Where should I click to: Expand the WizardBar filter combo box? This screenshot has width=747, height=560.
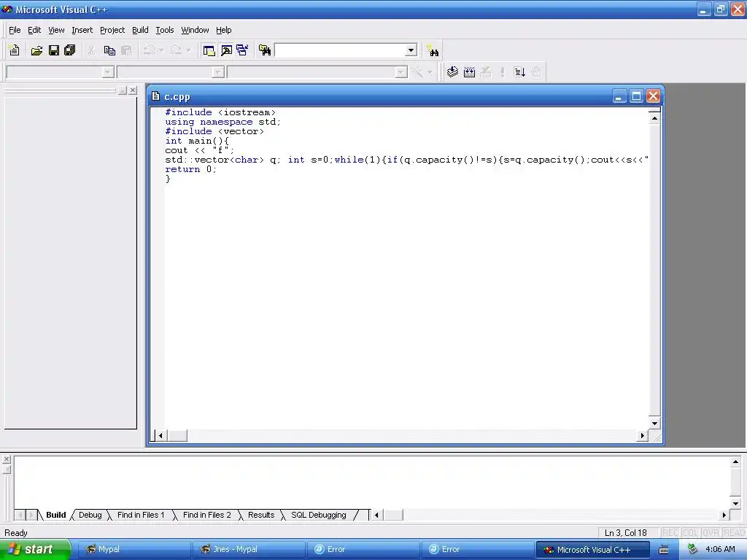(218, 72)
